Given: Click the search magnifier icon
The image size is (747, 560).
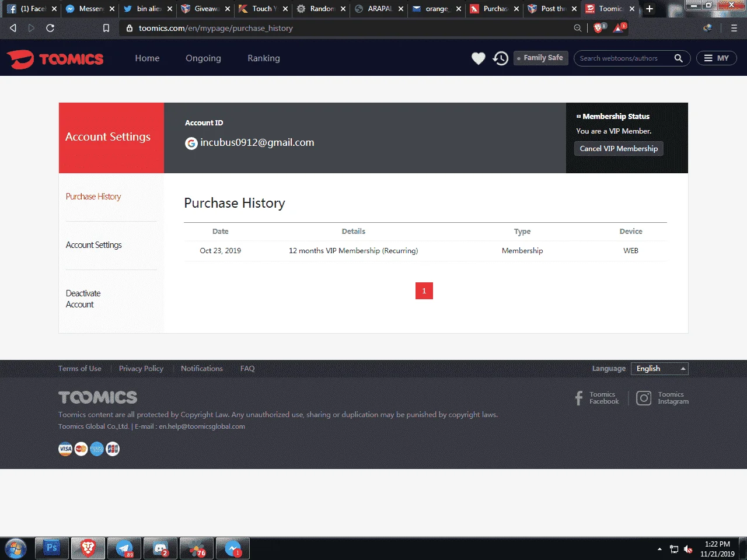Looking at the screenshot, I should (678, 58).
